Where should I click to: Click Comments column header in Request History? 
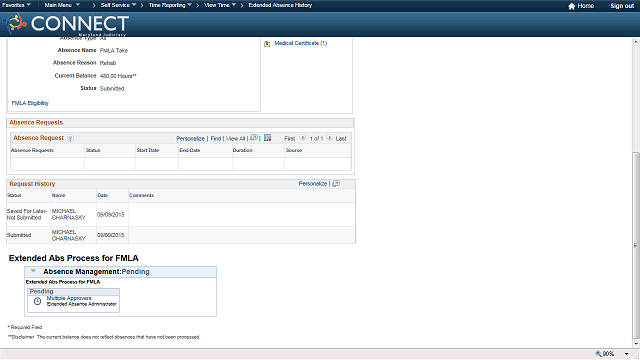click(142, 195)
